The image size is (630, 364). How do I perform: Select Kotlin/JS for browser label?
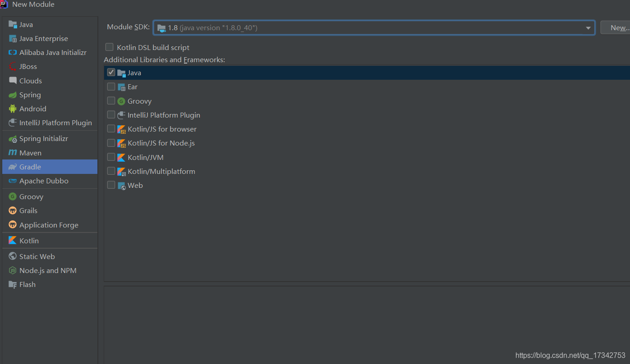pyautogui.click(x=162, y=129)
